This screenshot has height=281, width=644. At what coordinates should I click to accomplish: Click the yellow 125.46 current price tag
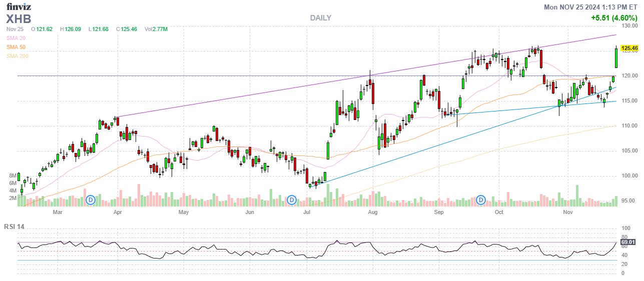(x=629, y=48)
